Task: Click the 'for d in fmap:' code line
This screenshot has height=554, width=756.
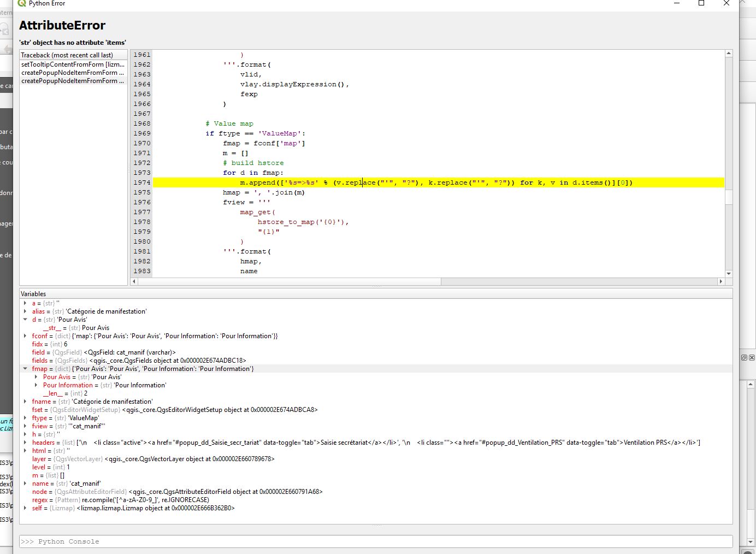Action: pos(253,173)
